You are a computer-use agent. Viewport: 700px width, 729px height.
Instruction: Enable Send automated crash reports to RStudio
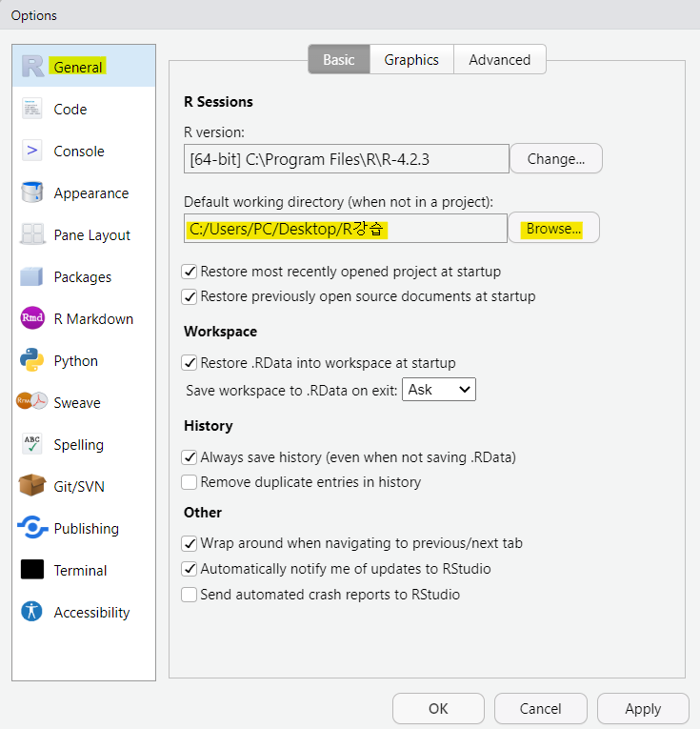coord(190,595)
